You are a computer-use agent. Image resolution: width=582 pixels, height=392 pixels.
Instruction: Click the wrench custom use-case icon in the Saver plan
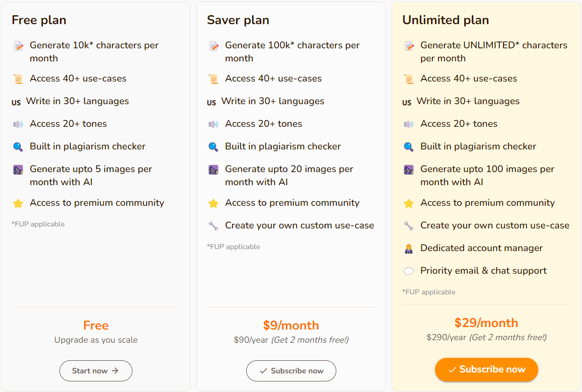[x=213, y=226]
